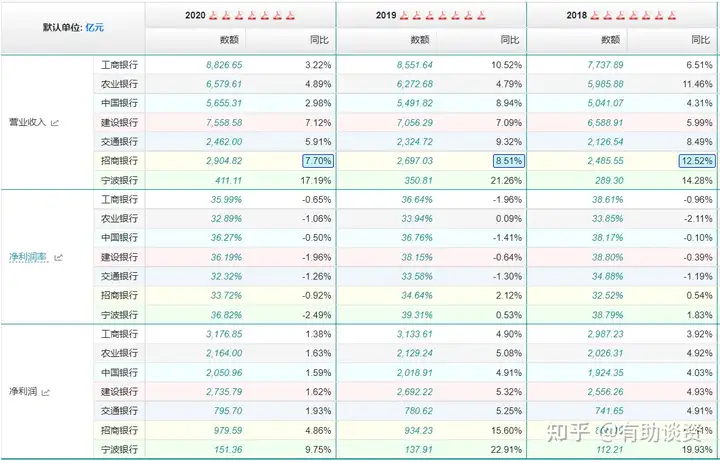Screen dimensions: 720x462
Task: Select the highlighted 7.70% growth cell
Action: 318,161
